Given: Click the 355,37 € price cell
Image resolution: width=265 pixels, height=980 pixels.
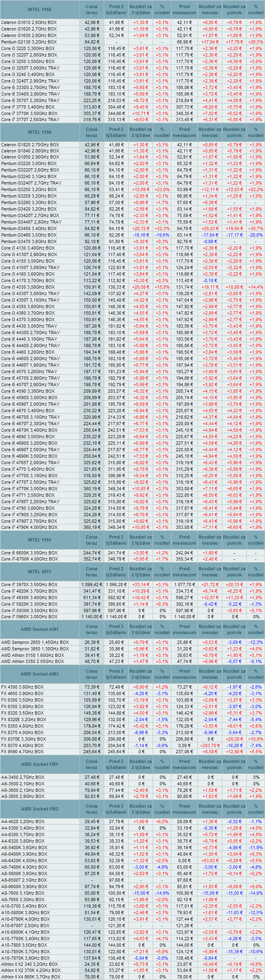Looking at the screenshot, I should (92, 113).
